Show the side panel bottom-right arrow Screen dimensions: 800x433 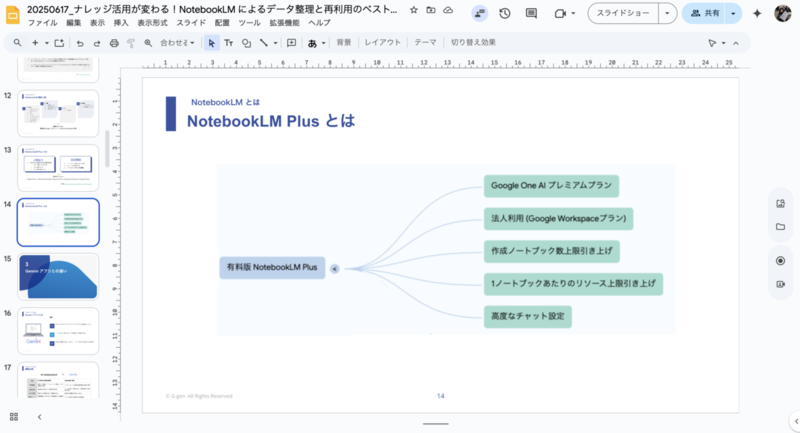click(x=796, y=421)
